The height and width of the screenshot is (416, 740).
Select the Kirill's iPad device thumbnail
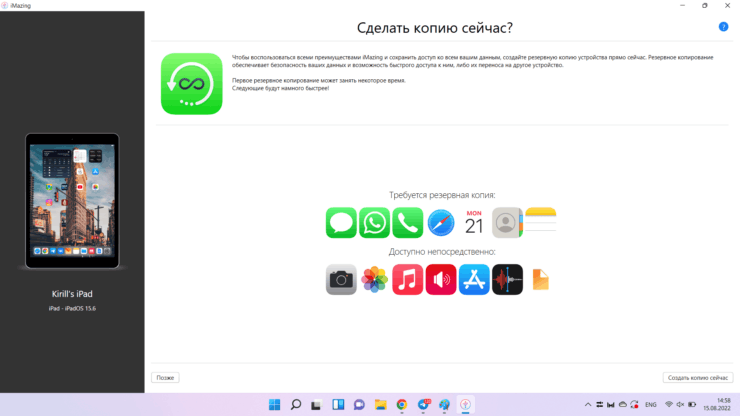pos(72,201)
